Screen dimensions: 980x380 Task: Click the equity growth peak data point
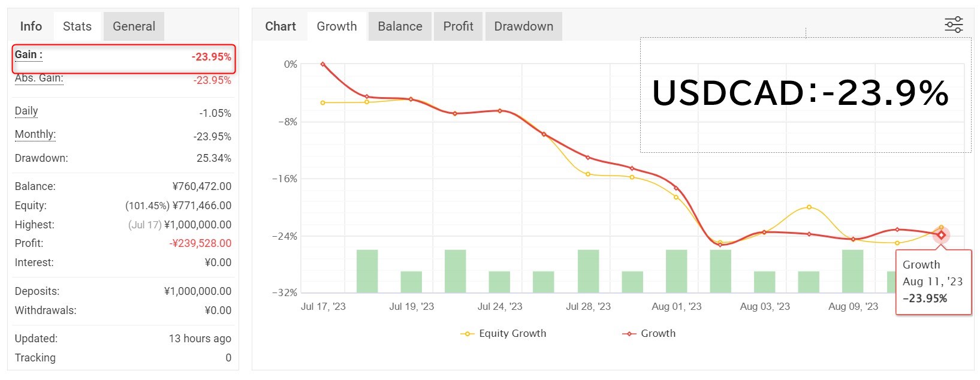coord(809,207)
